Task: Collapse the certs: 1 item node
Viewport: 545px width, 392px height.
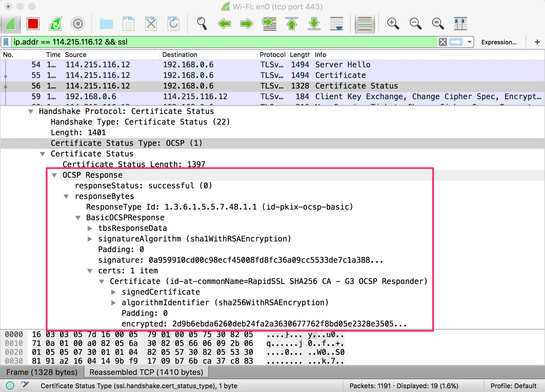Action: (90, 271)
